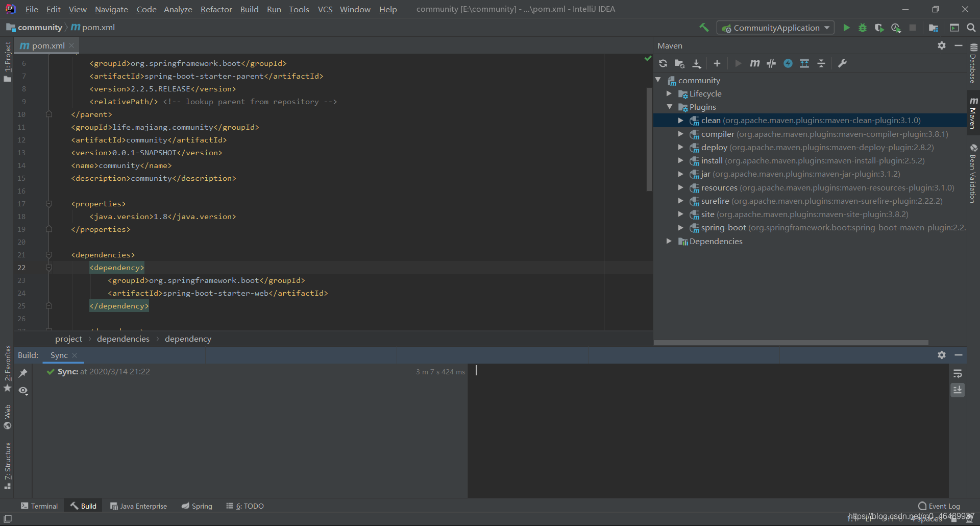
Task: Toggle Maven offline mode icon
Action: coord(771,63)
